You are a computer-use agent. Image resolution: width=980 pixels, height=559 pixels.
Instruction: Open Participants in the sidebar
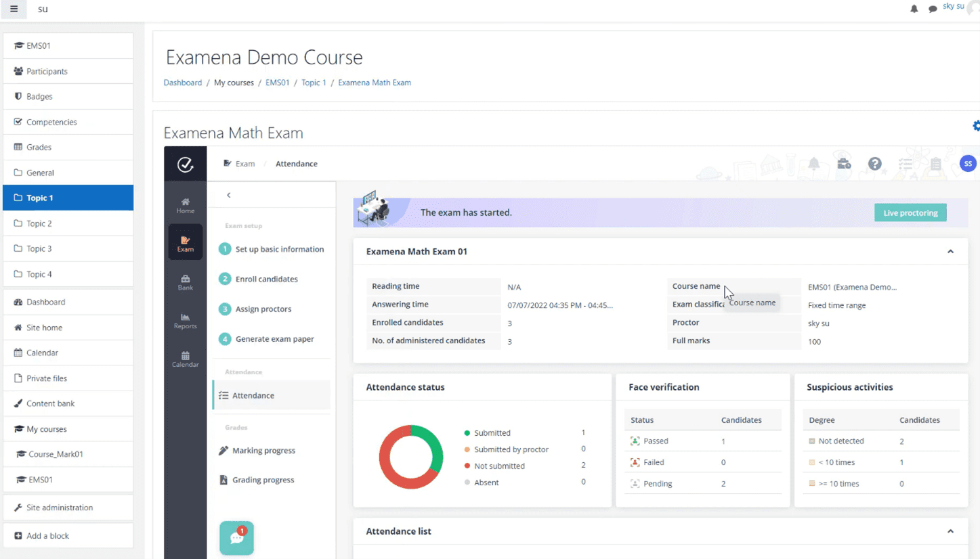[x=68, y=71]
